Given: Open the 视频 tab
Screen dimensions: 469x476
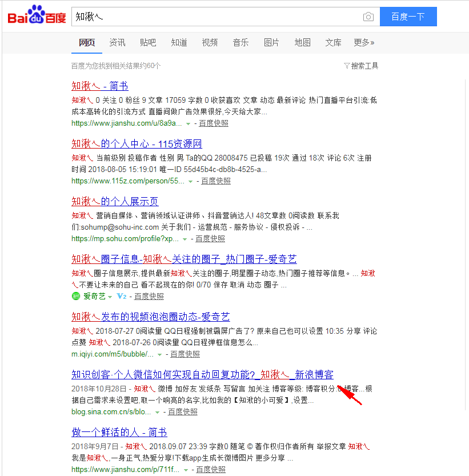Looking at the screenshot, I should (210, 42).
